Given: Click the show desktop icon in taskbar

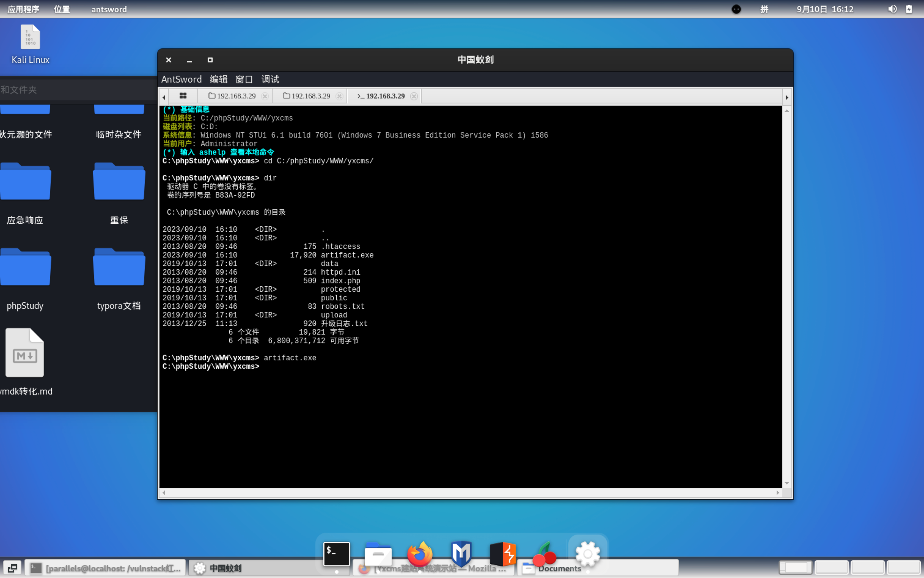Looking at the screenshot, I should 12,568.
